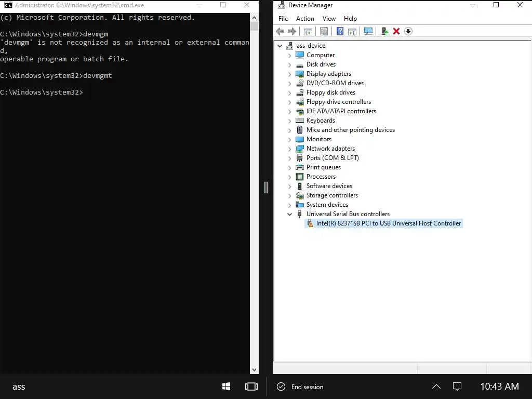Click the cmd scrollbar thumb

click(x=254, y=26)
